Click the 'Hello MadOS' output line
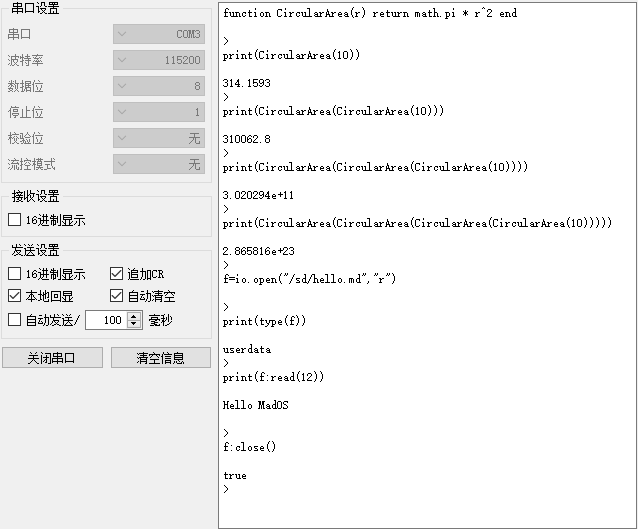This screenshot has height=529, width=638. pyautogui.click(x=256, y=405)
